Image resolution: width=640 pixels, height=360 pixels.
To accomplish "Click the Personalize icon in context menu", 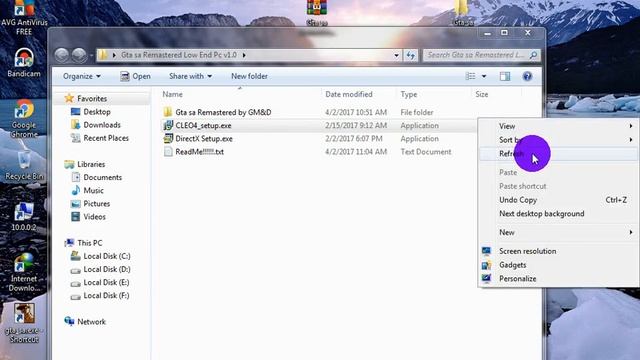I will point(486,278).
